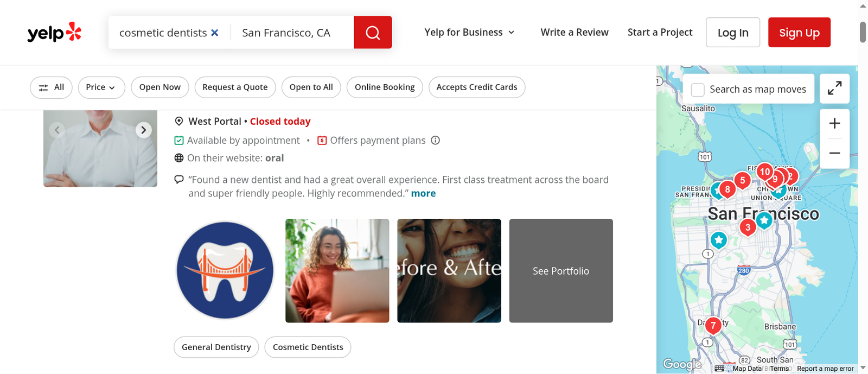Expand review with the more link

(x=423, y=193)
